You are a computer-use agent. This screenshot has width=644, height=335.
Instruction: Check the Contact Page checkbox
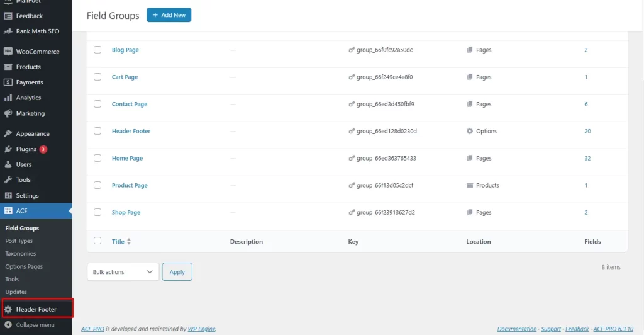pos(97,104)
